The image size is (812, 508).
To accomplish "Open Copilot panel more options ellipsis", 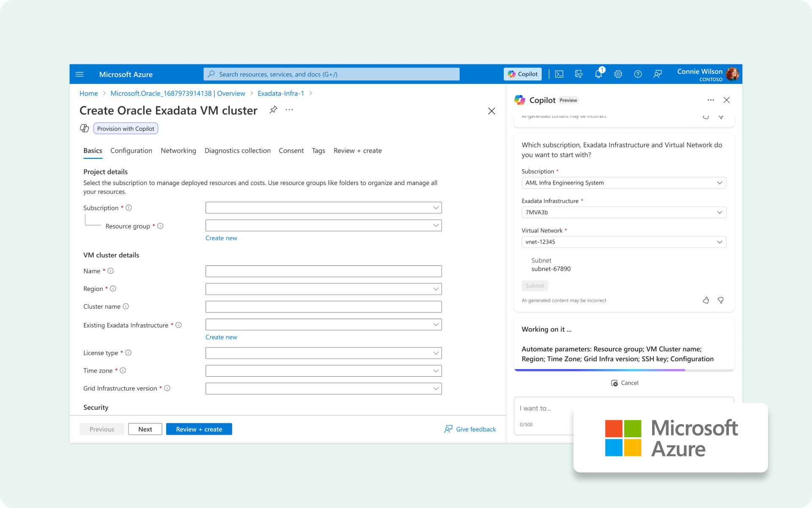I will tap(710, 100).
